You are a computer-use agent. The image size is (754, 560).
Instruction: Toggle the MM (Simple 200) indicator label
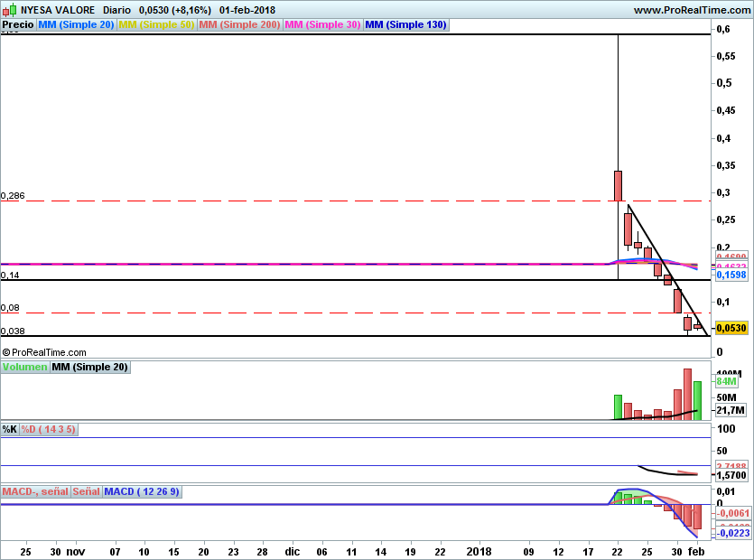239,25
